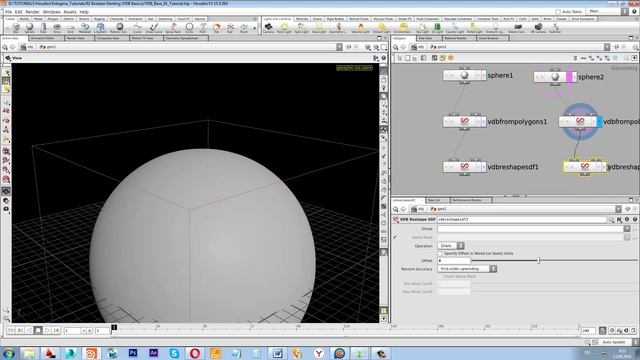Screen dimensions: 640x360
Task: Enable Specify Offset in World Units checkbox
Action: click(x=440, y=253)
